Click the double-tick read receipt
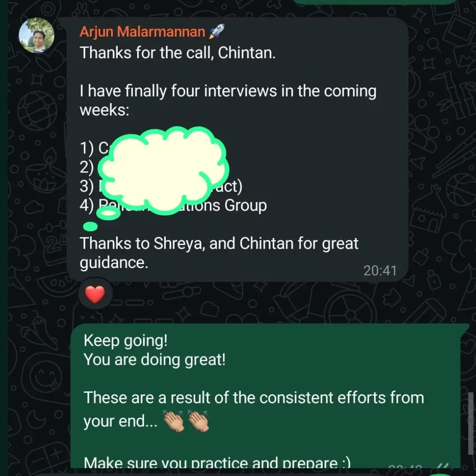The width and height of the screenshot is (476, 476). point(443,465)
